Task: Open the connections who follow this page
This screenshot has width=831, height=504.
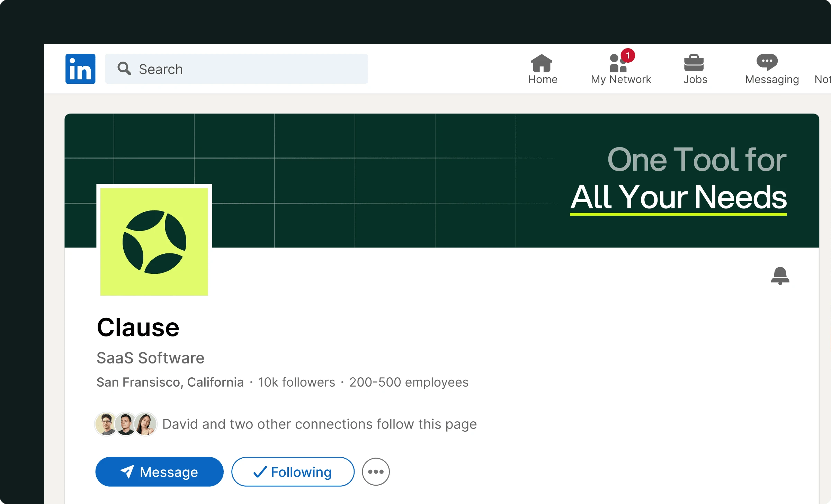Action: 319,424
